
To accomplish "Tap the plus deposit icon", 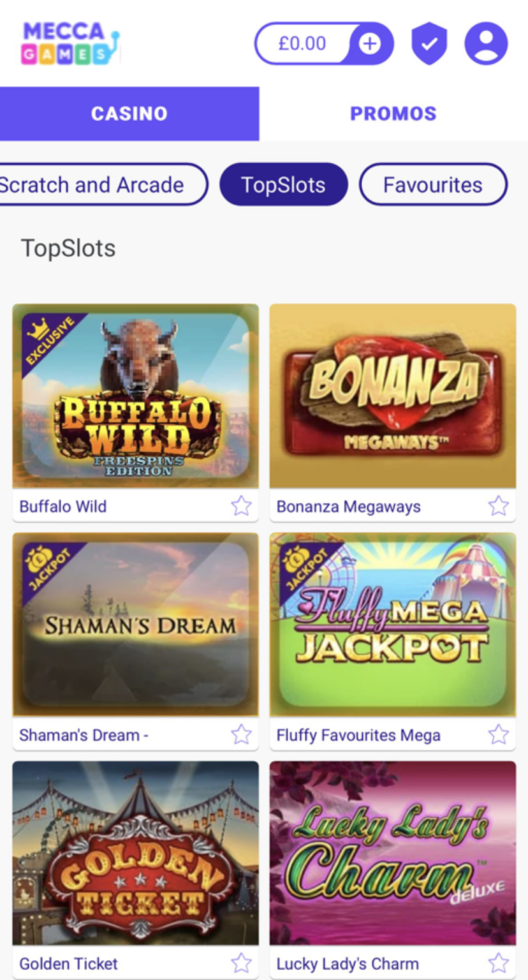I will (x=370, y=43).
